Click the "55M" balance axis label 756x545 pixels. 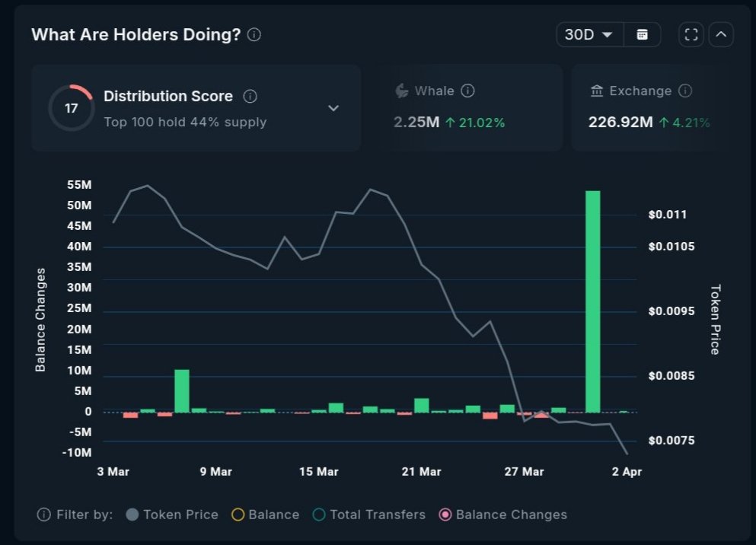(x=79, y=185)
